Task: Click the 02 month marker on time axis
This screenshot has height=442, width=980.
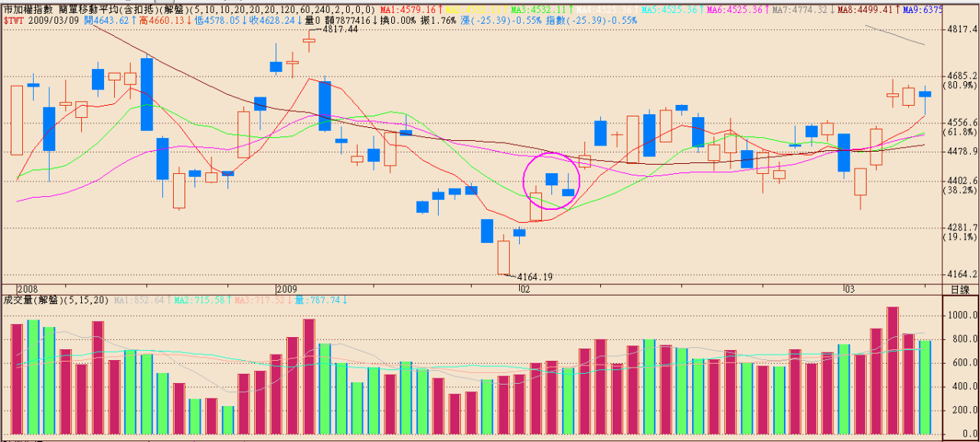Action: coord(524,290)
